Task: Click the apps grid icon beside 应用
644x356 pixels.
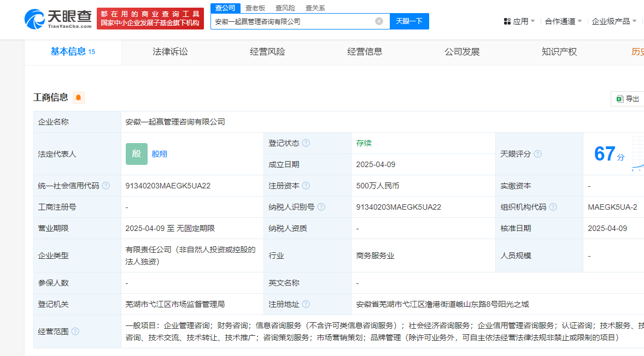Action: [507, 21]
